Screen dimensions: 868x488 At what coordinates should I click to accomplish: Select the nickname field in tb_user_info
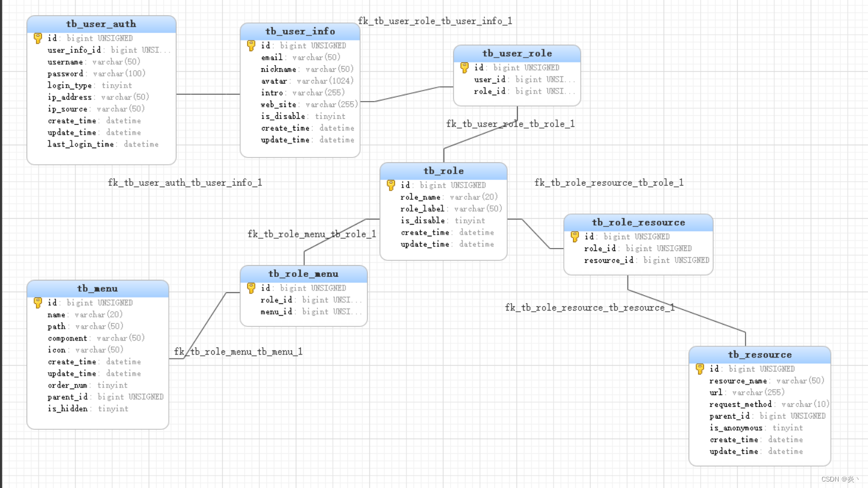pos(307,69)
